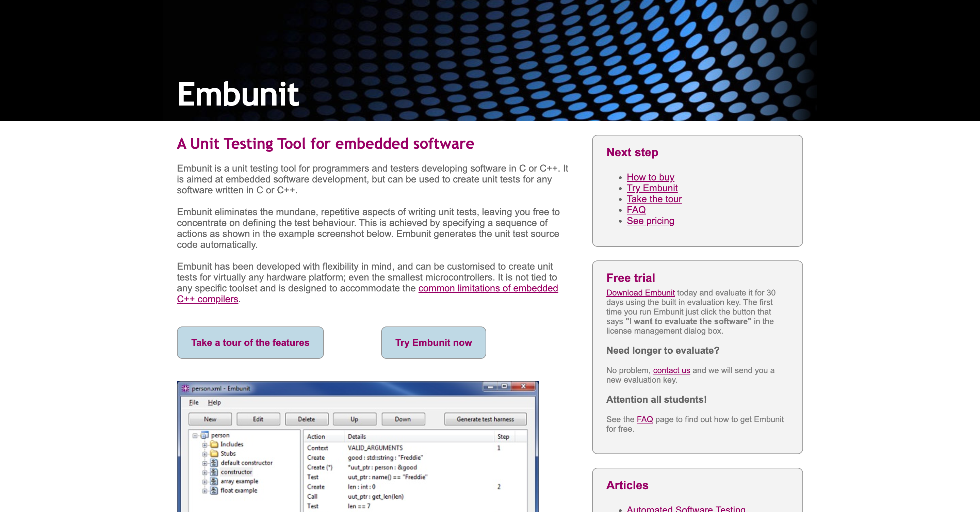Image resolution: width=980 pixels, height=512 pixels.
Task: Click the 'float example' test icon
Action: (x=214, y=490)
